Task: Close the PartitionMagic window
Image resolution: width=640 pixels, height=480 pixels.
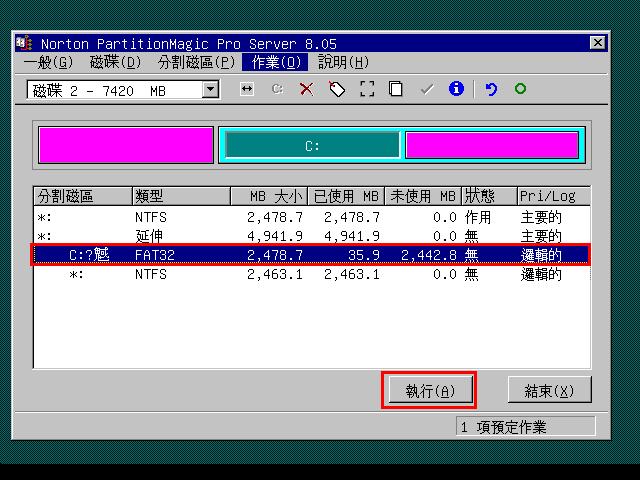Action: pos(598,42)
